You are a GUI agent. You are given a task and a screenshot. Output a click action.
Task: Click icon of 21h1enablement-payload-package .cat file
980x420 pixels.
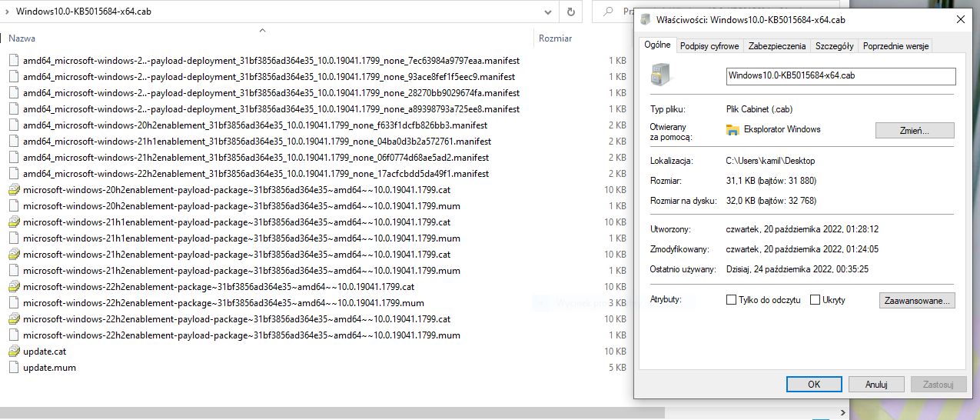coord(13,222)
